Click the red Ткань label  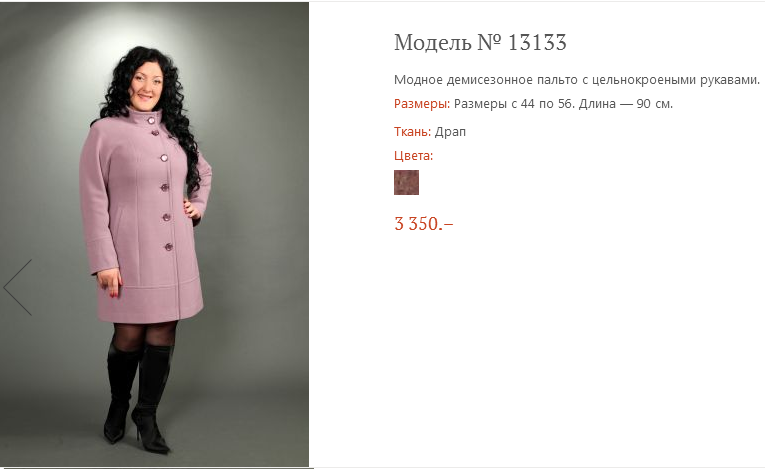[x=412, y=132]
